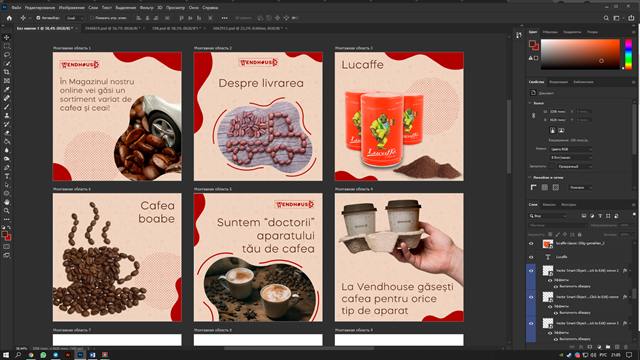Select the Brush tool
The width and height of the screenshot is (640, 360).
(7, 107)
